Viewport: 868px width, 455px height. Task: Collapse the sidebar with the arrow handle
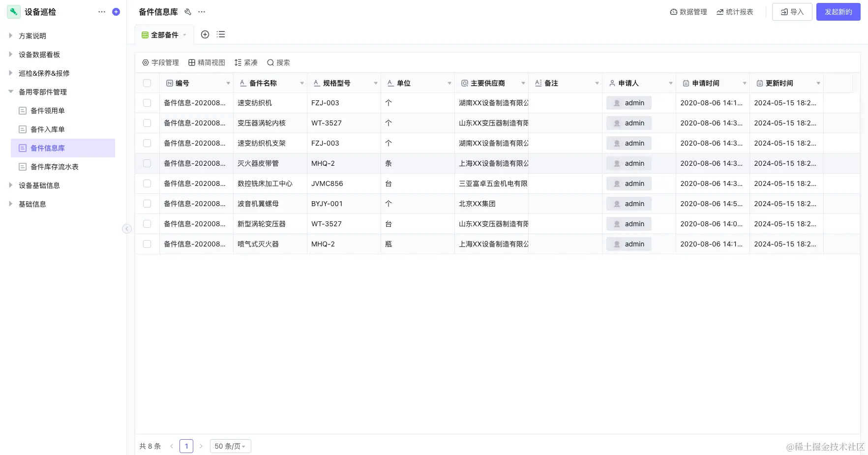(x=127, y=229)
